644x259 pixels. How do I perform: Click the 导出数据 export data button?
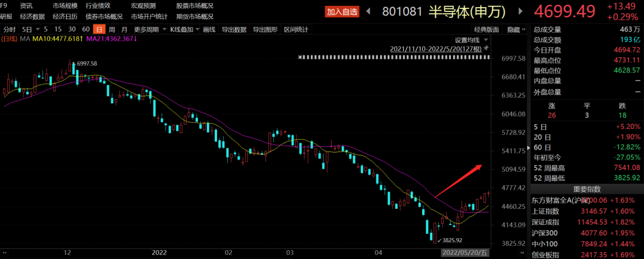coord(234,30)
